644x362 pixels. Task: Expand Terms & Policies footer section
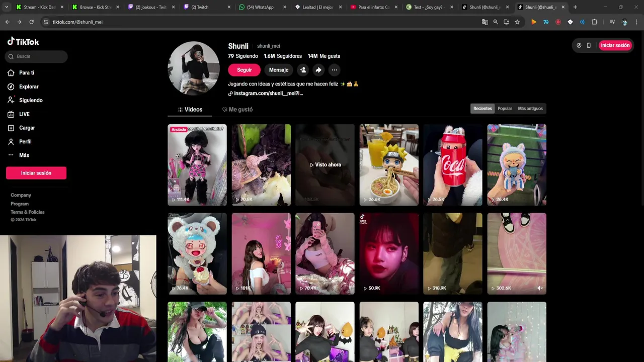click(28, 212)
